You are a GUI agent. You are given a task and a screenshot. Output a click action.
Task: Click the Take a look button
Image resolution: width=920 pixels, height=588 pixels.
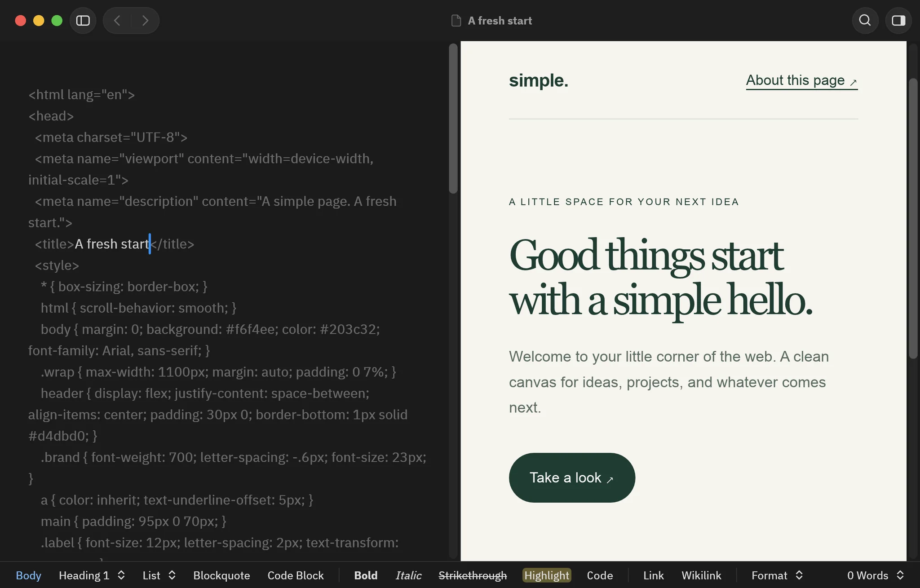[x=572, y=477]
